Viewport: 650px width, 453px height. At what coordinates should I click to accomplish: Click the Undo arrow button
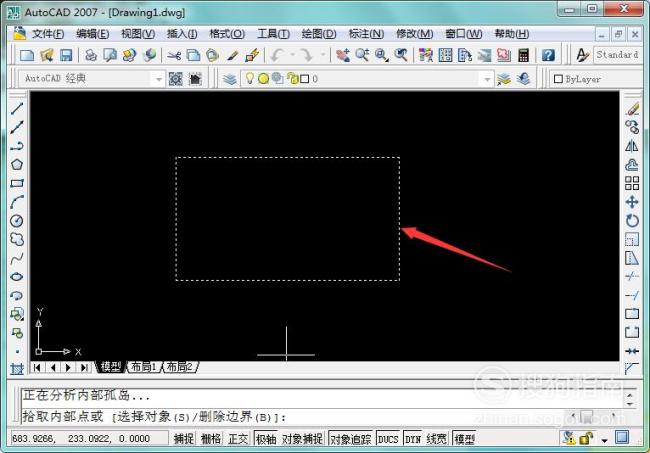[x=278, y=55]
